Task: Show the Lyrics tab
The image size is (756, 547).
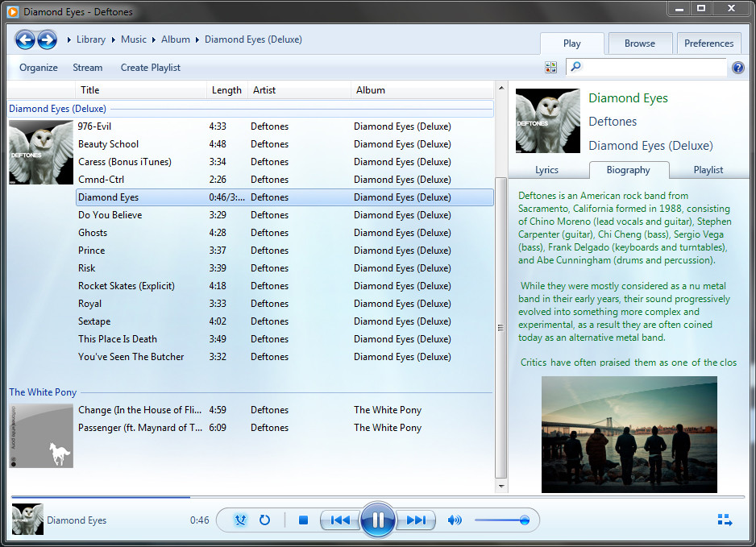Action: 546,170
